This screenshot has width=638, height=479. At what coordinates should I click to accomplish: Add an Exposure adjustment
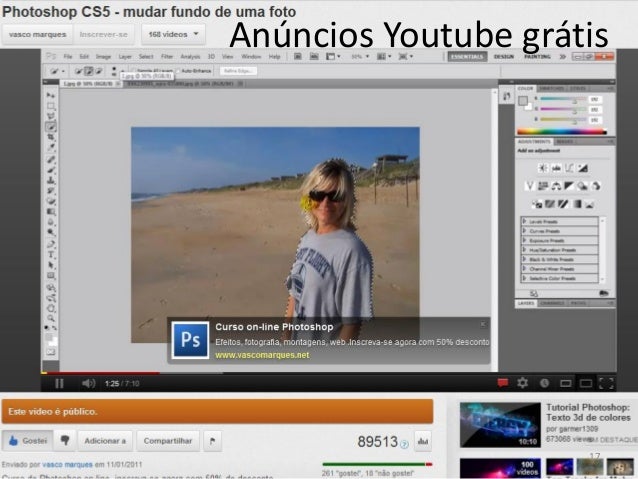pos(583,168)
